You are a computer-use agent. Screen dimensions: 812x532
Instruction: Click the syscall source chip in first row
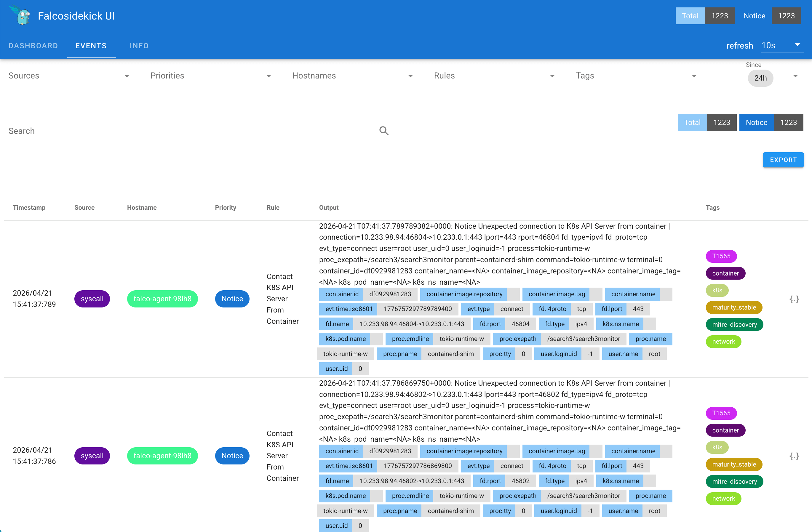tap(92, 299)
